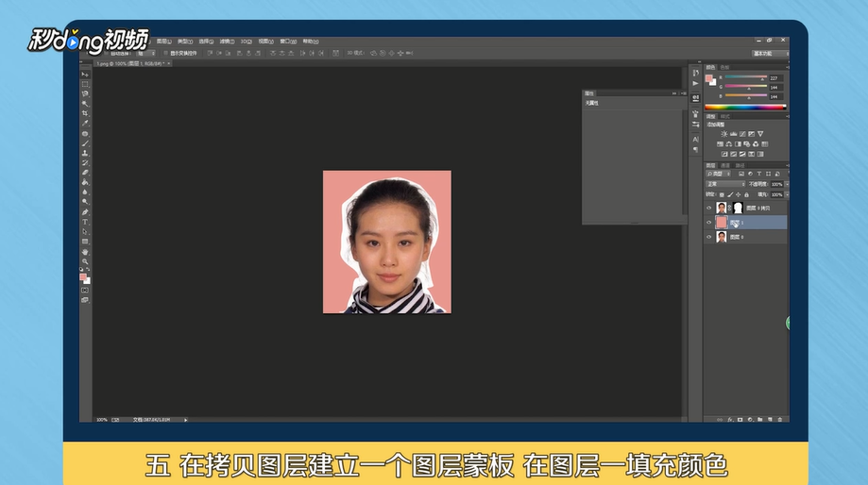868x485 pixels.
Task: Hide Layer 1 (pink fill) eye icon
Action: point(709,223)
